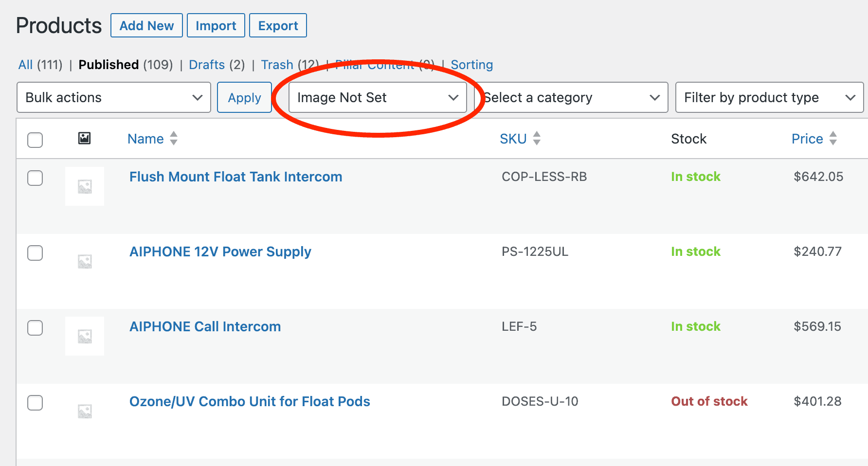The image size is (868, 466).
Task: Click the image column header icon
Action: pyautogui.click(x=84, y=138)
